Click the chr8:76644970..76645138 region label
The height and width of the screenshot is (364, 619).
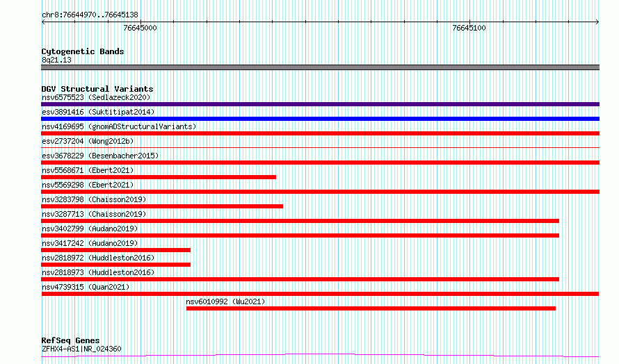coord(90,15)
